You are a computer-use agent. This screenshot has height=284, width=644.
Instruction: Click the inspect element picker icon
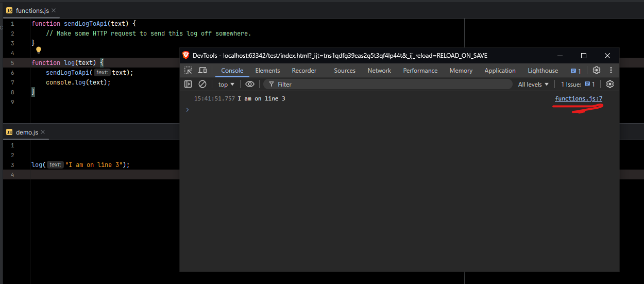point(189,71)
